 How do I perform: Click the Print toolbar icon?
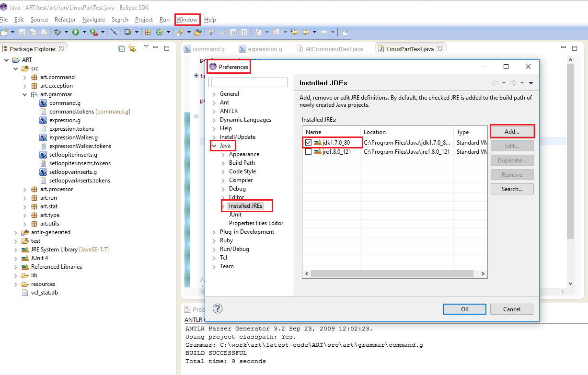[x=44, y=32]
